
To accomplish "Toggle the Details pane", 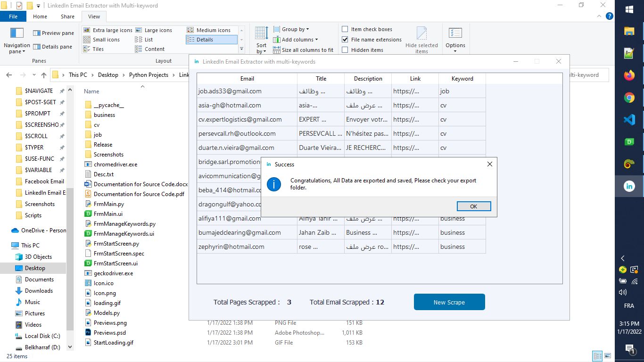I will coord(53,47).
